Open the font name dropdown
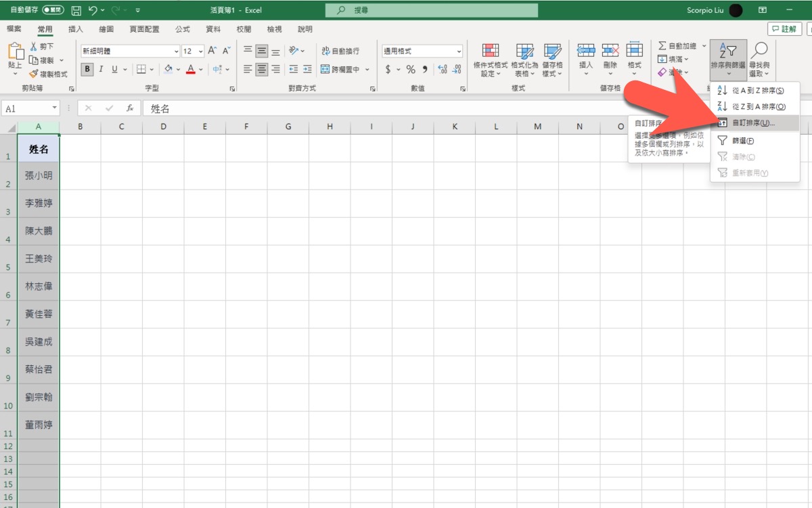The height and width of the screenshot is (508, 812). (176, 51)
